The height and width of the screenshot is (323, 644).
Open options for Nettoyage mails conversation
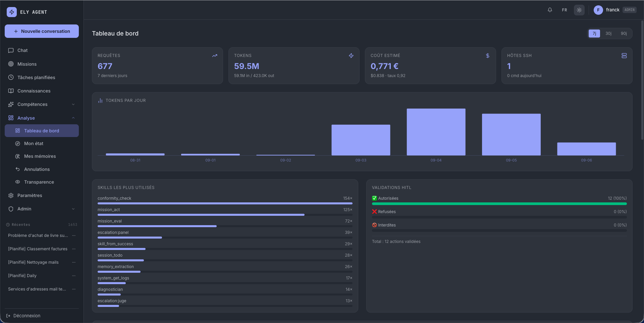74,262
